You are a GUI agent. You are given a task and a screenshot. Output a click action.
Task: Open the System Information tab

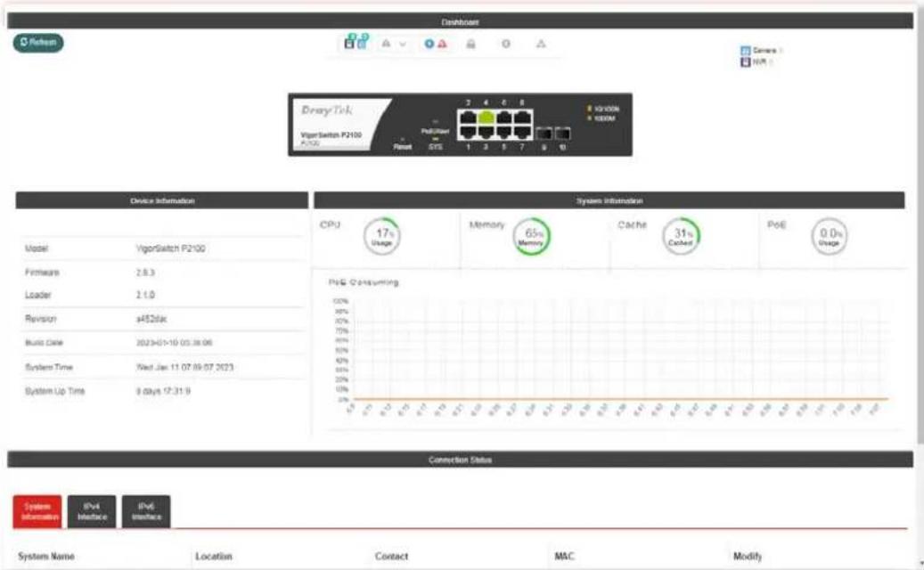[x=37, y=511]
